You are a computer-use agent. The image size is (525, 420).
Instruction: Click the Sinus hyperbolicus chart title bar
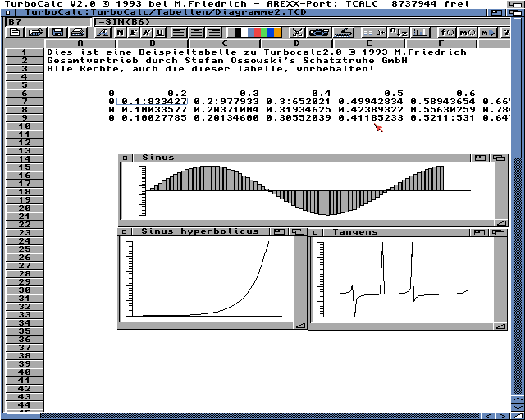200,231
